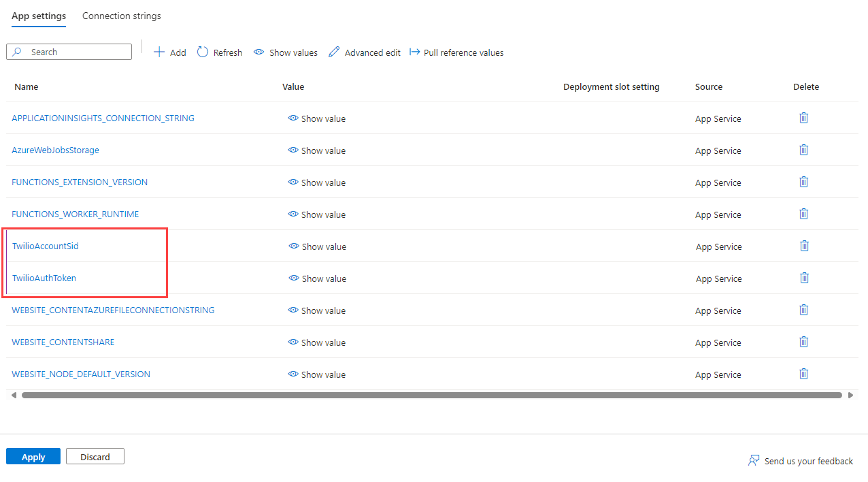Toggle Show values in the toolbar

[x=286, y=52]
